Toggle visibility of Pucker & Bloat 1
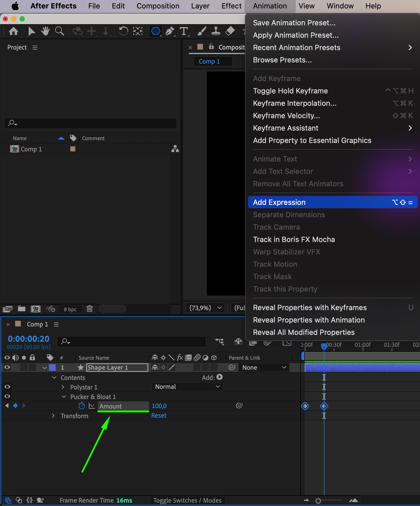This screenshot has width=420, height=506. (x=7, y=396)
